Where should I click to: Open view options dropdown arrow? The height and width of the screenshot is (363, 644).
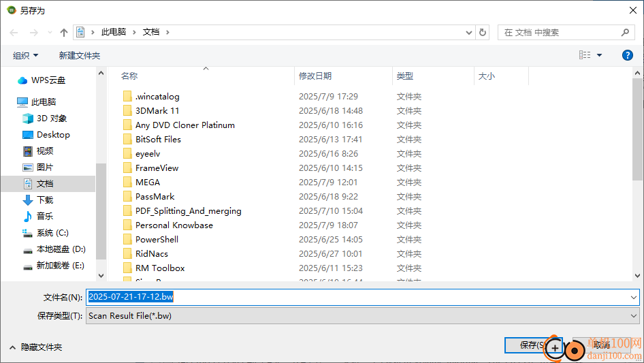point(599,55)
